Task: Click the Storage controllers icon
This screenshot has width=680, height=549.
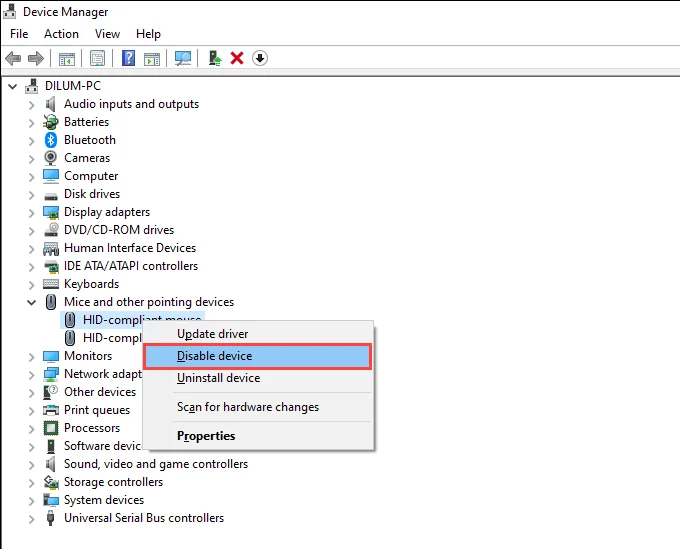Action: point(51,482)
